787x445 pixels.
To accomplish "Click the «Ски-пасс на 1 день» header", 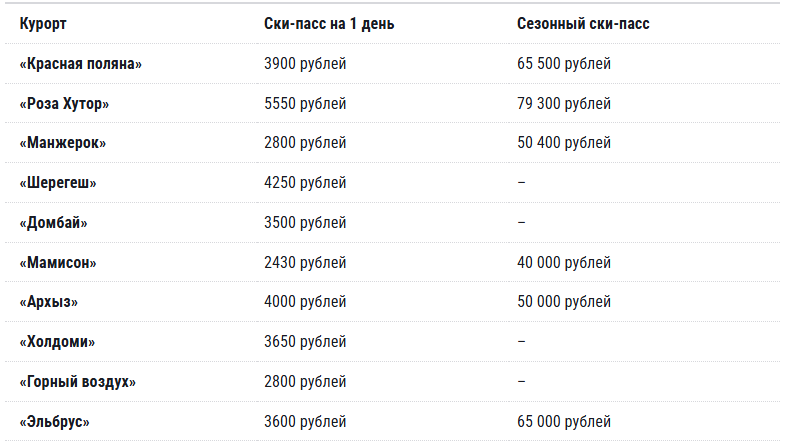I will tap(329, 24).
